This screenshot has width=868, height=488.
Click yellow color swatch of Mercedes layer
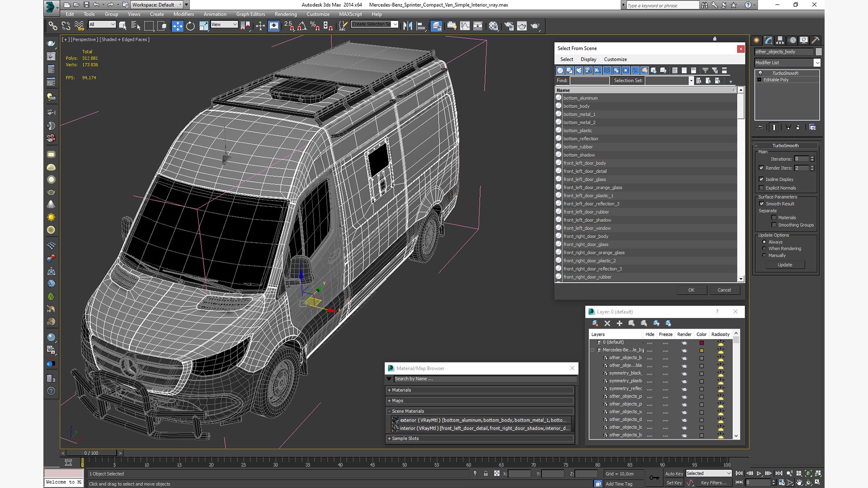click(702, 351)
